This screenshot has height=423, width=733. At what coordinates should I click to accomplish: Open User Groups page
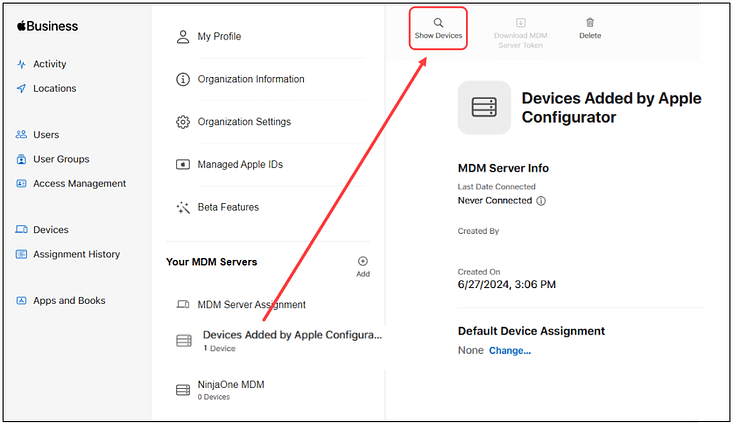[x=60, y=159]
